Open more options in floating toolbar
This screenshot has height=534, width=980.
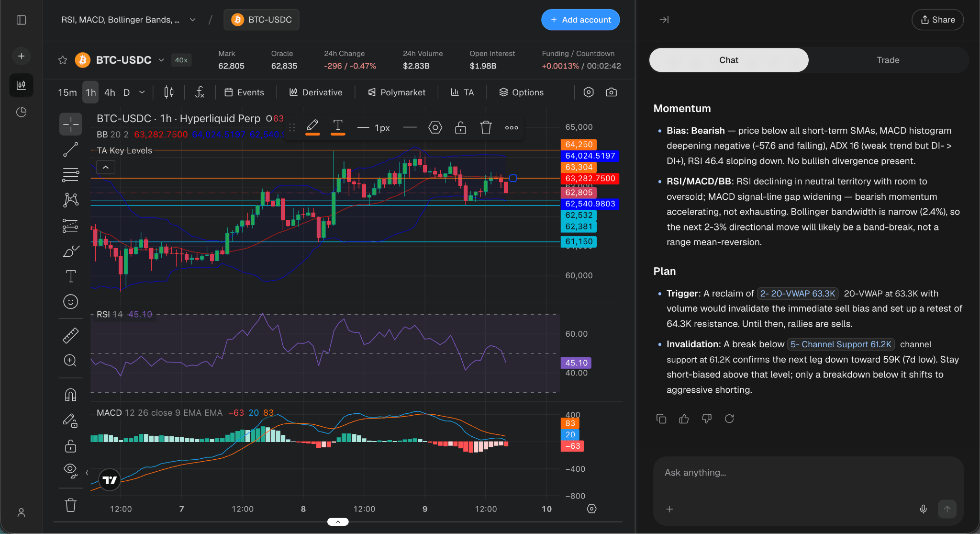[x=512, y=127]
